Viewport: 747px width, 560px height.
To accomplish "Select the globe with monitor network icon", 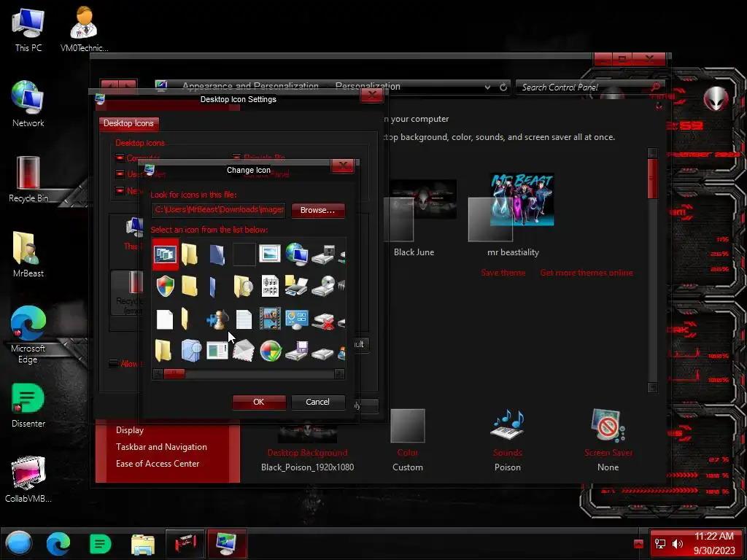I will pos(296,254).
